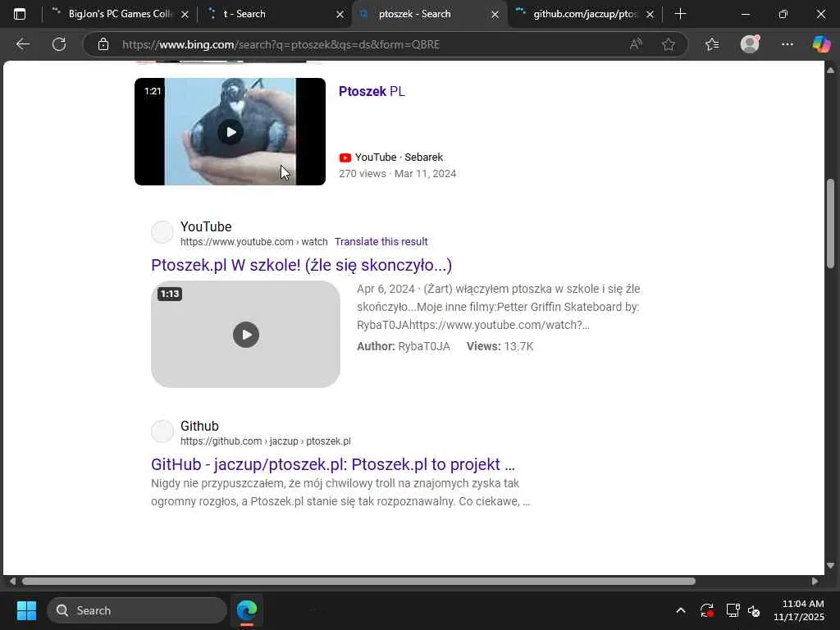Click '270 views · Mar 11, 2024' text
Image resolution: width=840 pixels, height=630 pixels.
click(x=398, y=174)
